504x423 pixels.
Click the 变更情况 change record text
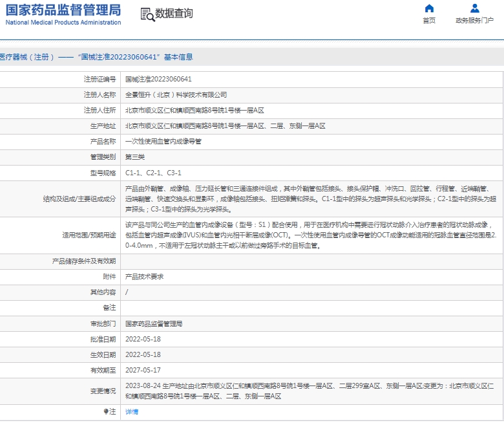(x=310, y=391)
